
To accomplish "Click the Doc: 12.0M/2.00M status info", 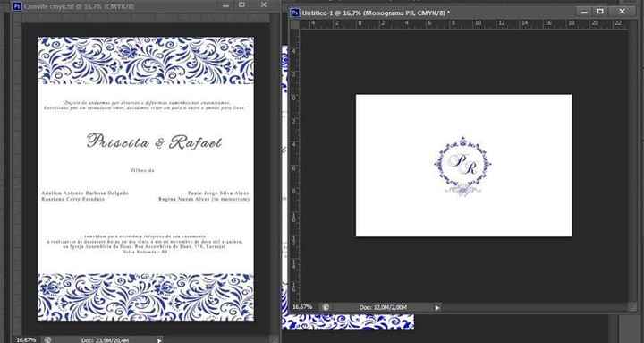I will pyautogui.click(x=383, y=307).
